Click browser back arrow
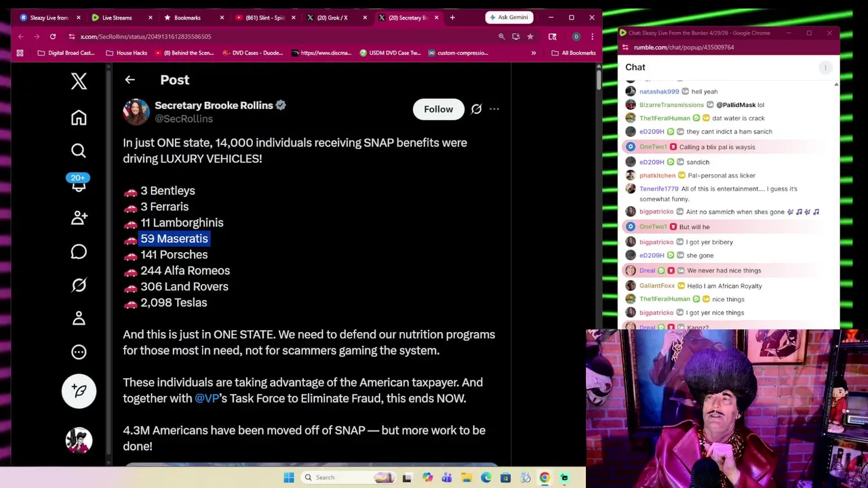The width and height of the screenshot is (868, 488). (21, 37)
